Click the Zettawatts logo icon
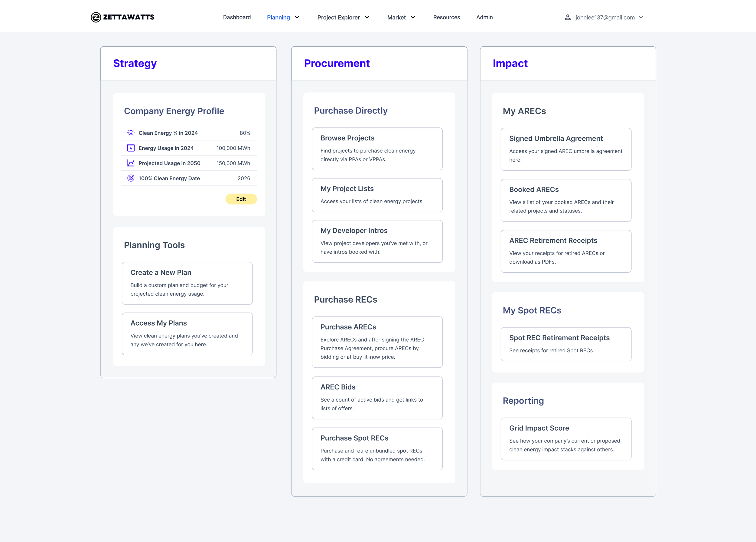This screenshot has height=542, width=756. (96, 17)
